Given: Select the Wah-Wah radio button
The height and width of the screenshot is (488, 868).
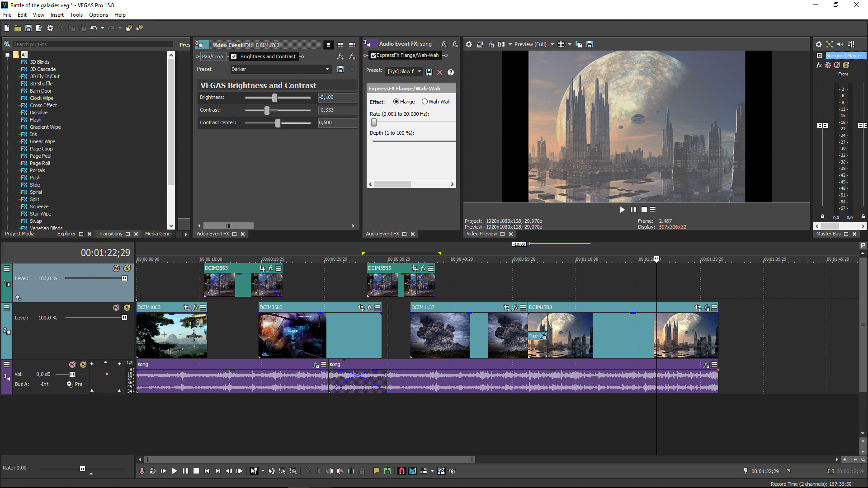Looking at the screenshot, I should point(424,102).
